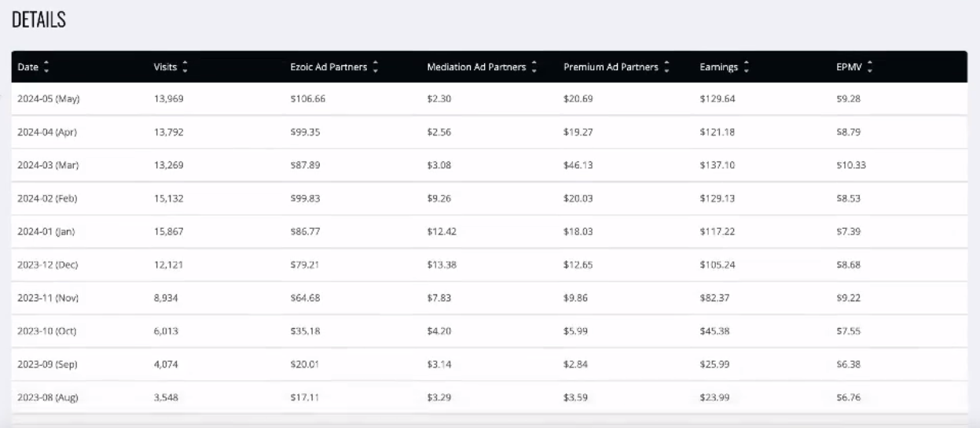Click the Date column header label
Screen dimensions: 980x428
[28, 68]
